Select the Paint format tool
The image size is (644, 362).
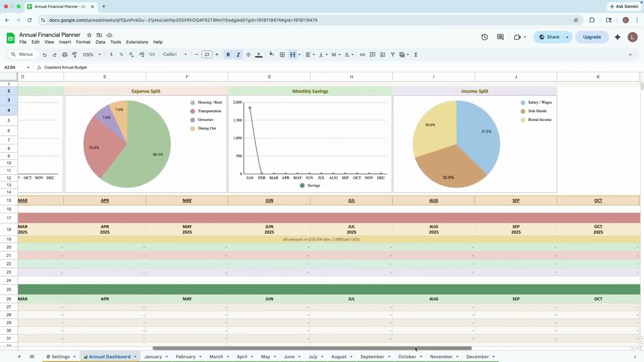pyautogui.click(x=74, y=55)
